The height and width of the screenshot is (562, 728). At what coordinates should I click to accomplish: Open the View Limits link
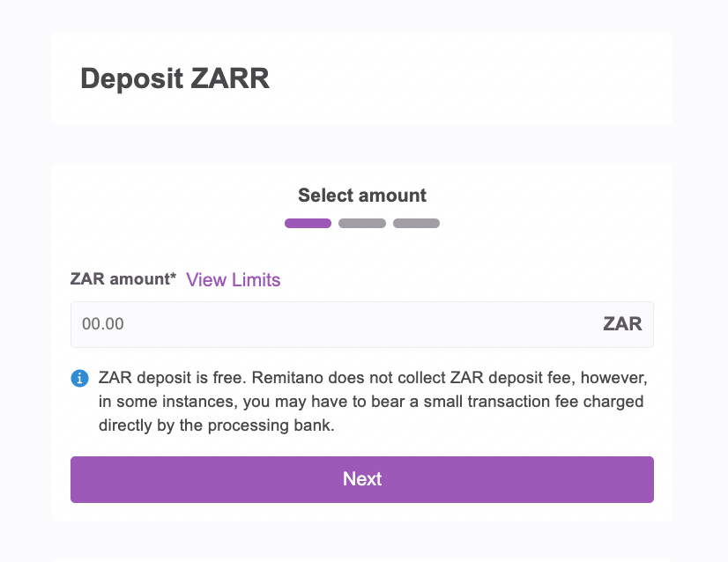233,280
